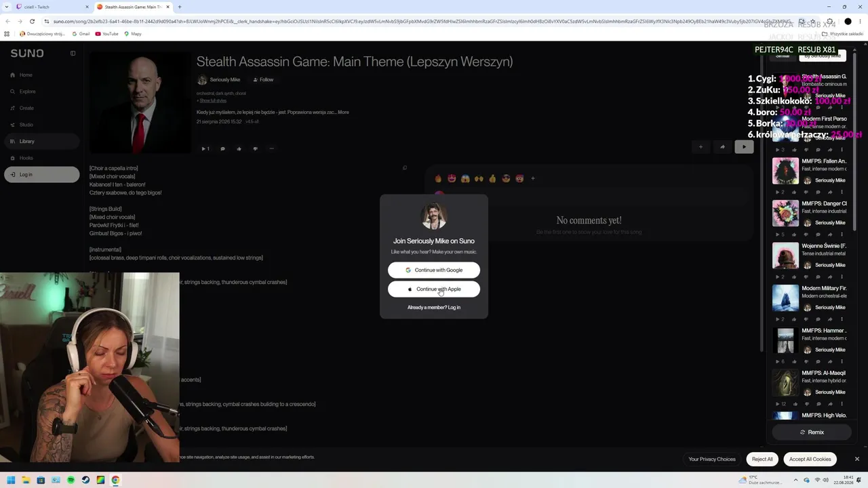The height and width of the screenshot is (488, 868).
Task: Open options menu for MMFPS: Fallen An..
Action: [842, 192]
